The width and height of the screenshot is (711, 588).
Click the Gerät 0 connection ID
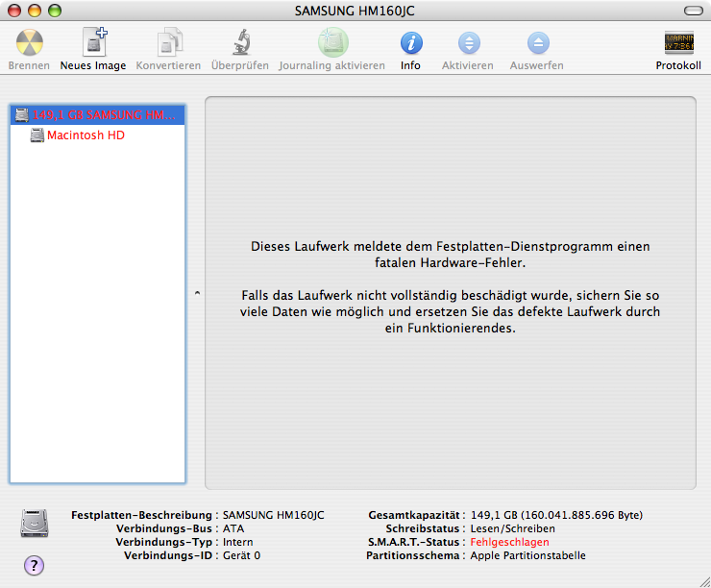241,555
